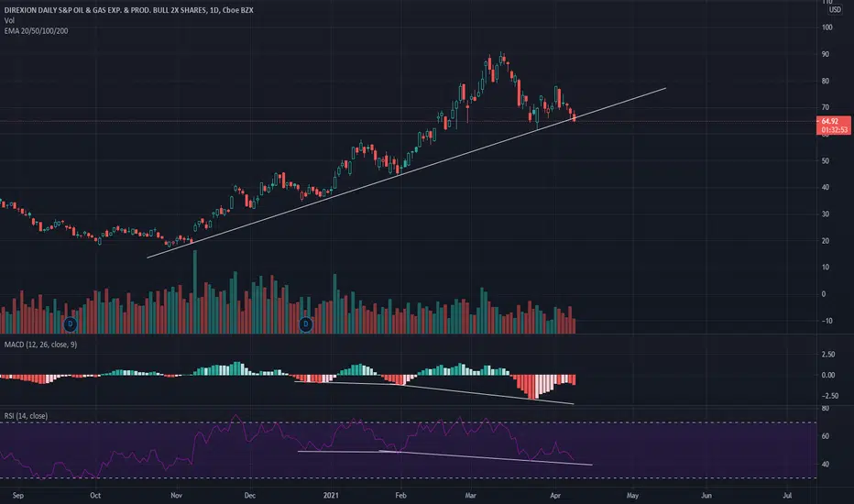Image resolution: width=854 pixels, height=504 pixels.
Task: Click the Nov label on the time axis
Action: point(176,495)
